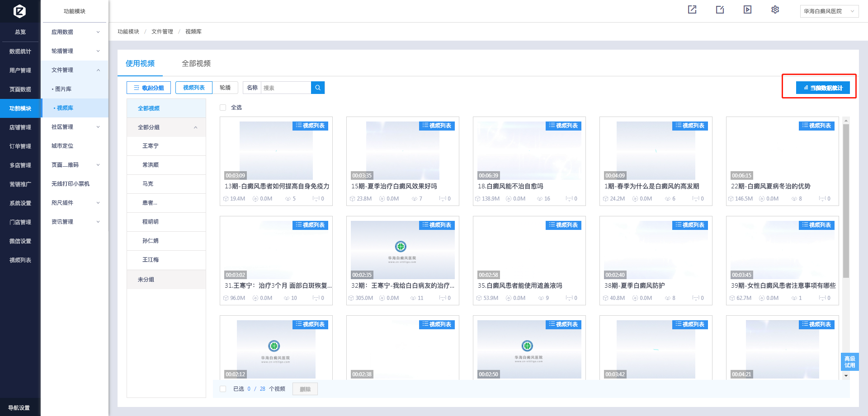This screenshot has width=868, height=416.
Task: Click 视频列表 badge on the 13期 video card
Action: 310,126
